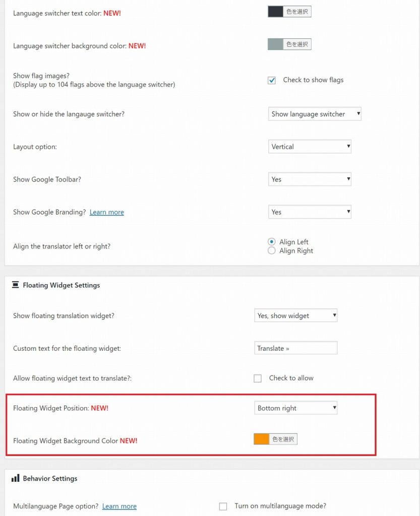
Task: Open Learn more link for Multilanguage Page
Action: coord(119,506)
